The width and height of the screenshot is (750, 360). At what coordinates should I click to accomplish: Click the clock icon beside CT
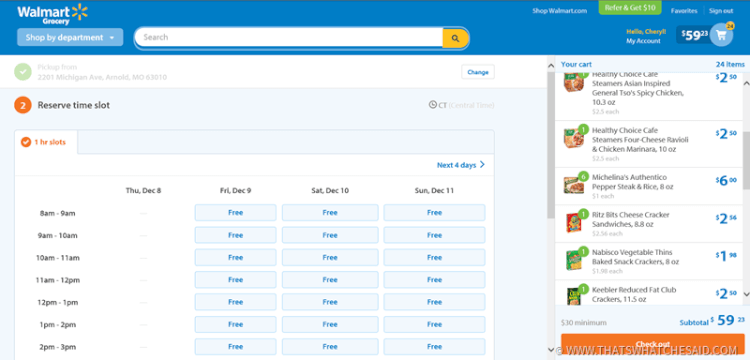[432, 105]
